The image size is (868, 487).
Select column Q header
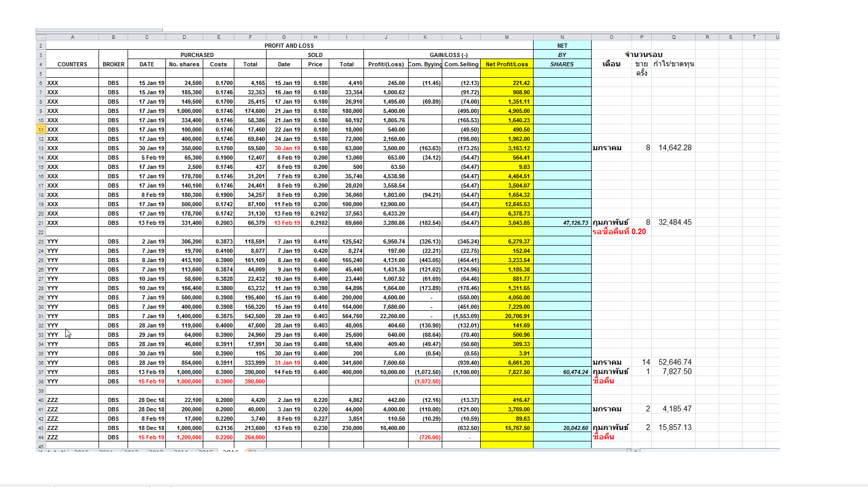(x=674, y=37)
